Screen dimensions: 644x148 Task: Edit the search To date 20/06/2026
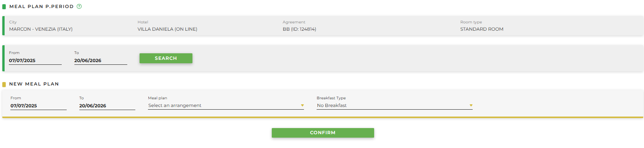click(x=100, y=61)
